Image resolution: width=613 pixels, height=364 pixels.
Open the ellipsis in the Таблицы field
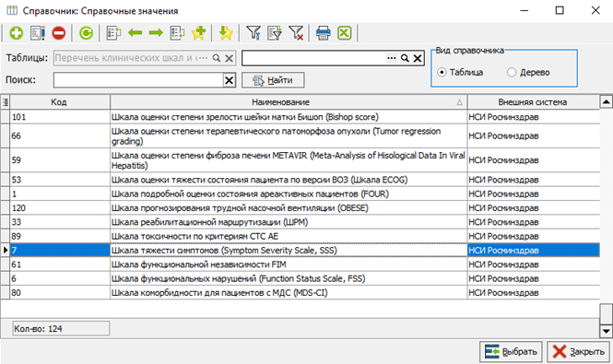202,58
